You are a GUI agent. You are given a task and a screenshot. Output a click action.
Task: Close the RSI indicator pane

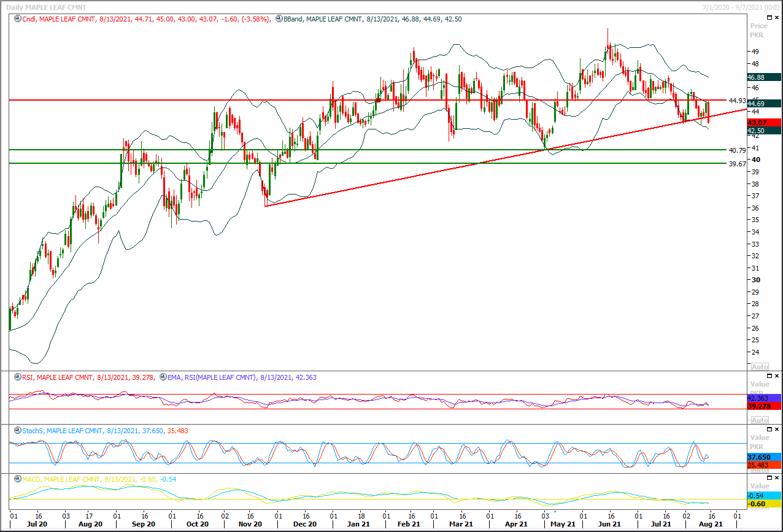tap(776, 376)
